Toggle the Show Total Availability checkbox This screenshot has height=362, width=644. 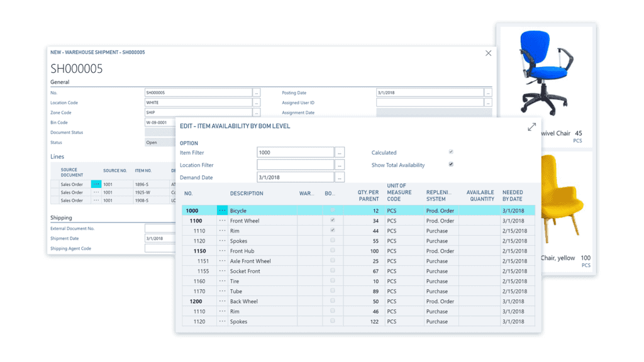tap(451, 165)
